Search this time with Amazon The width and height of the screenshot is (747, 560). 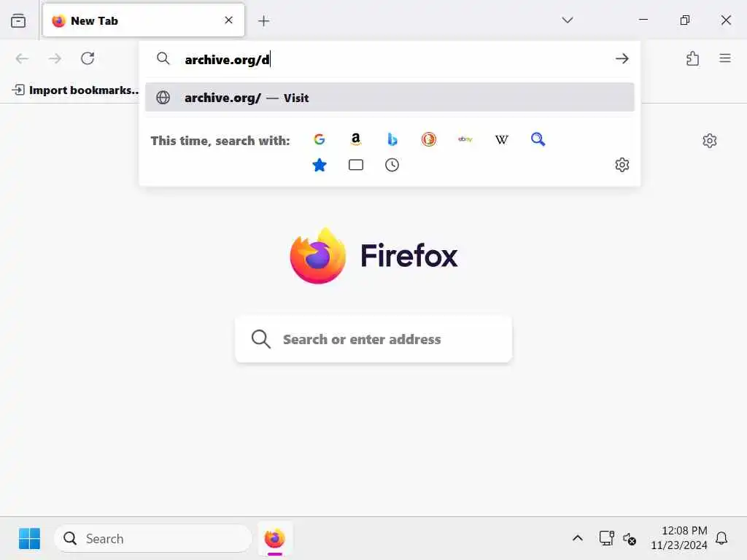(x=355, y=139)
